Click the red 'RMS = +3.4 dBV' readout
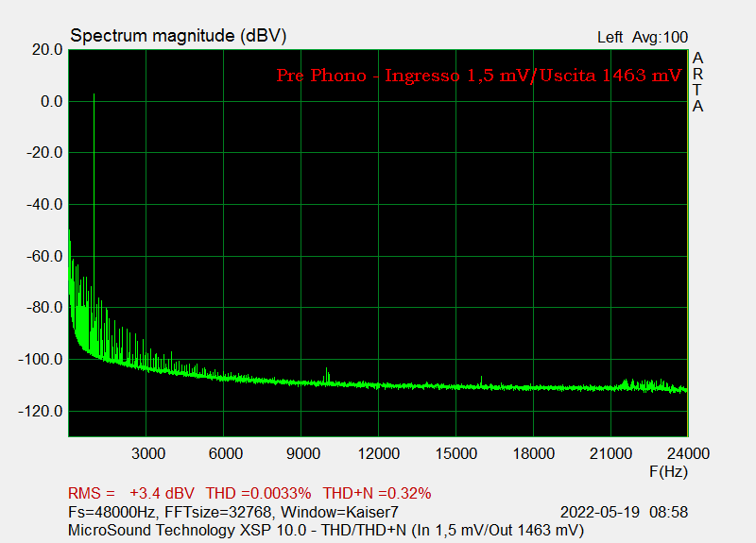The width and height of the screenshot is (756, 543). click(x=130, y=493)
